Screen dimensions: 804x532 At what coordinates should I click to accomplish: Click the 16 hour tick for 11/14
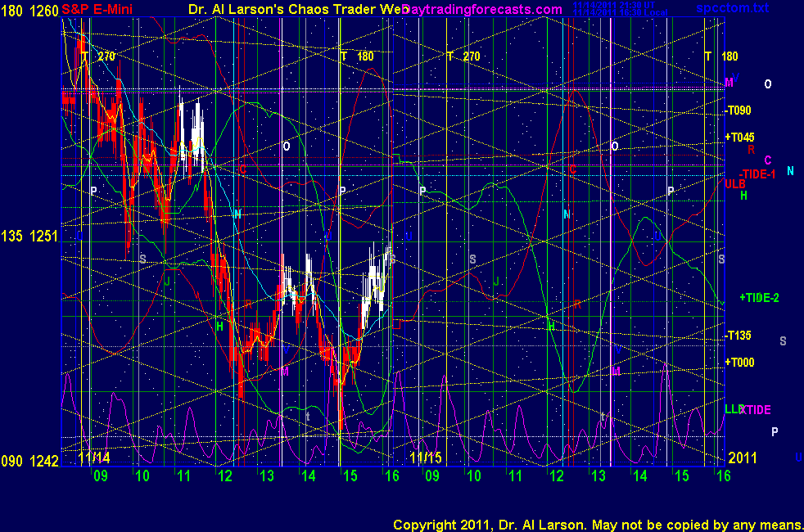(x=391, y=476)
